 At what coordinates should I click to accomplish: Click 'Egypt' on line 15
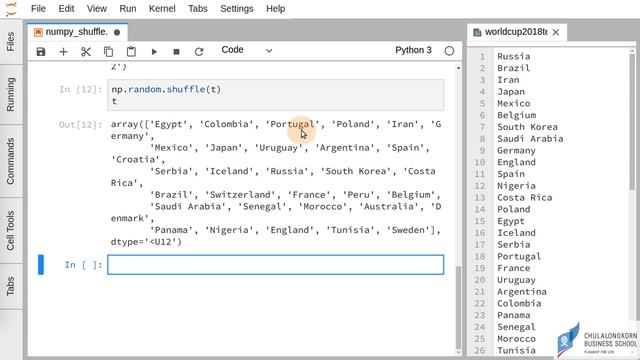click(511, 221)
